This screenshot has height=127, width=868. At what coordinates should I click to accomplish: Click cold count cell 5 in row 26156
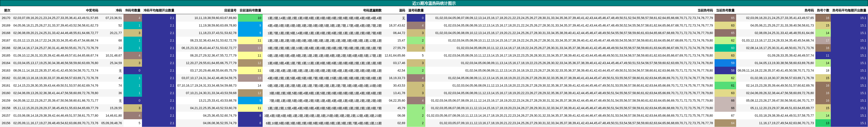tap(133, 123)
